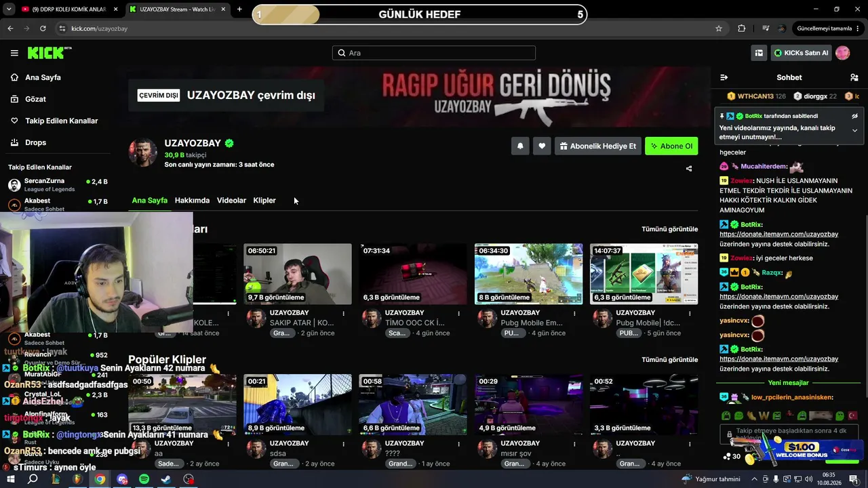
Task: Expand the pinned message chevron
Action: (x=854, y=130)
